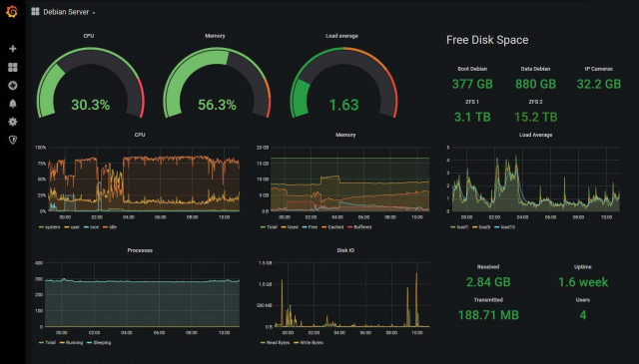This screenshot has height=364, width=639.
Task: Open the Dashboards grid icon in sidebar
Action: (13, 67)
